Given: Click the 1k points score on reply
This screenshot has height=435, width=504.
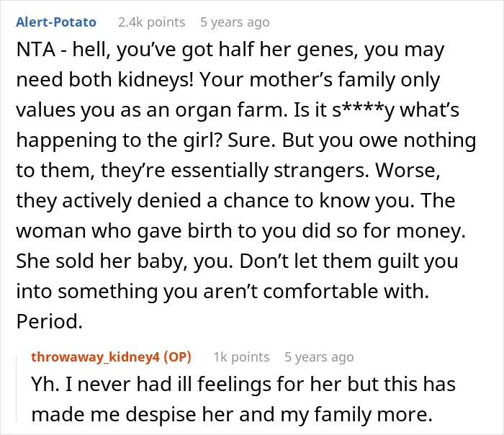Looking at the screenshot, I should (x=241, y=357).
